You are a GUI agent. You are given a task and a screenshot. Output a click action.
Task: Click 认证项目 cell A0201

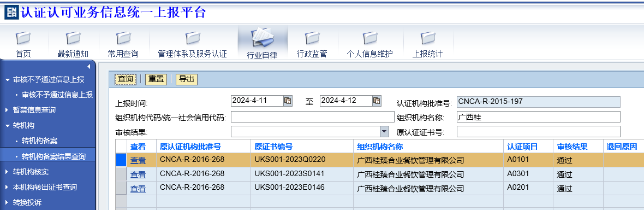point(529,188)
